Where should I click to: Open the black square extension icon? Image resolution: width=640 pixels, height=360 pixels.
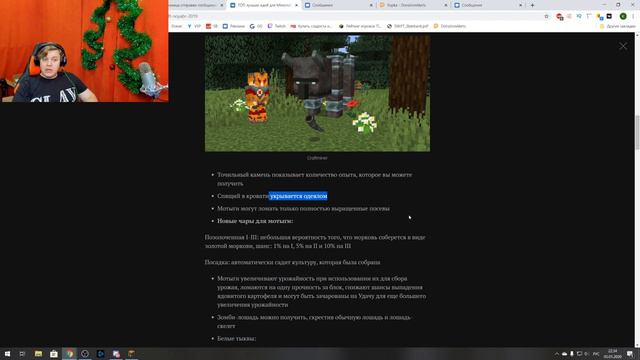click(609, 16)
